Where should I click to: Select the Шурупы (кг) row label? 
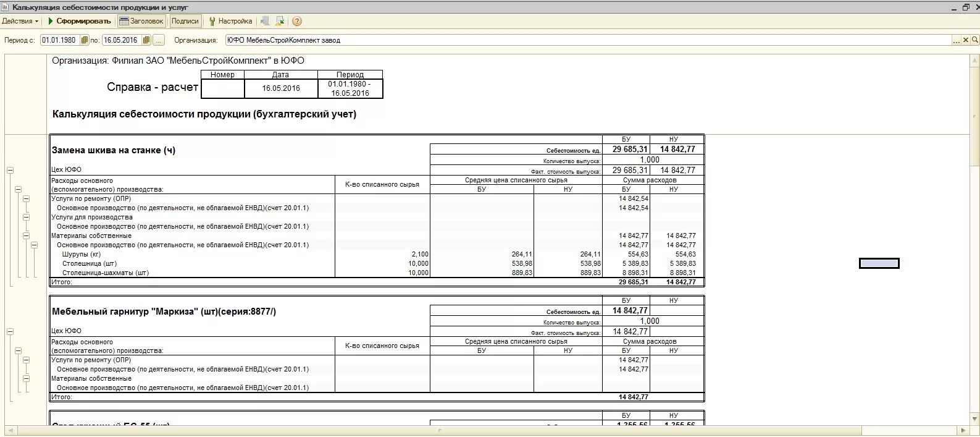click(81, 255)
